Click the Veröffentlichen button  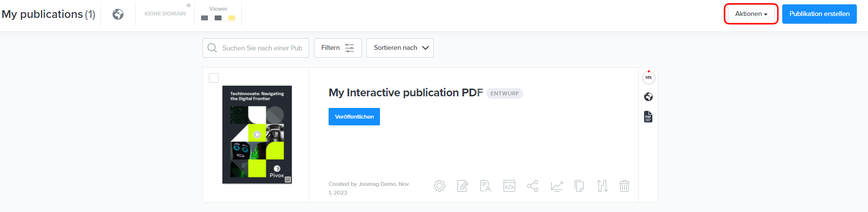point(354,117)
